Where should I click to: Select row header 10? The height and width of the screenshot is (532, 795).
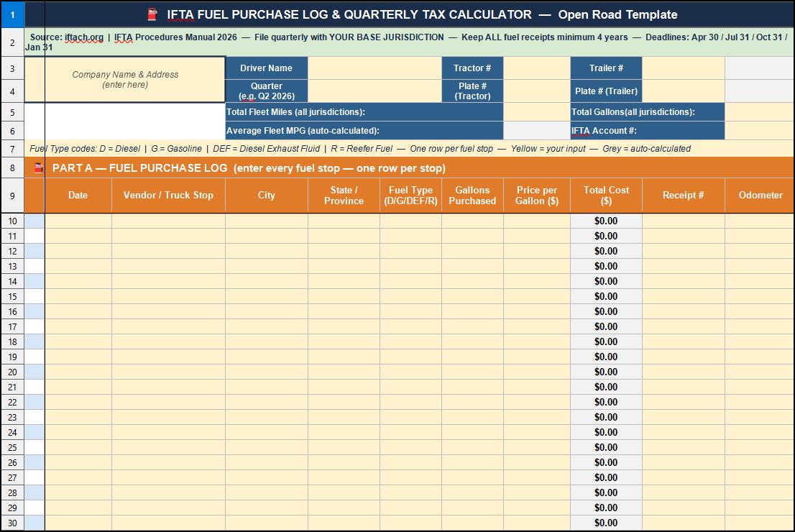point(12,221)
